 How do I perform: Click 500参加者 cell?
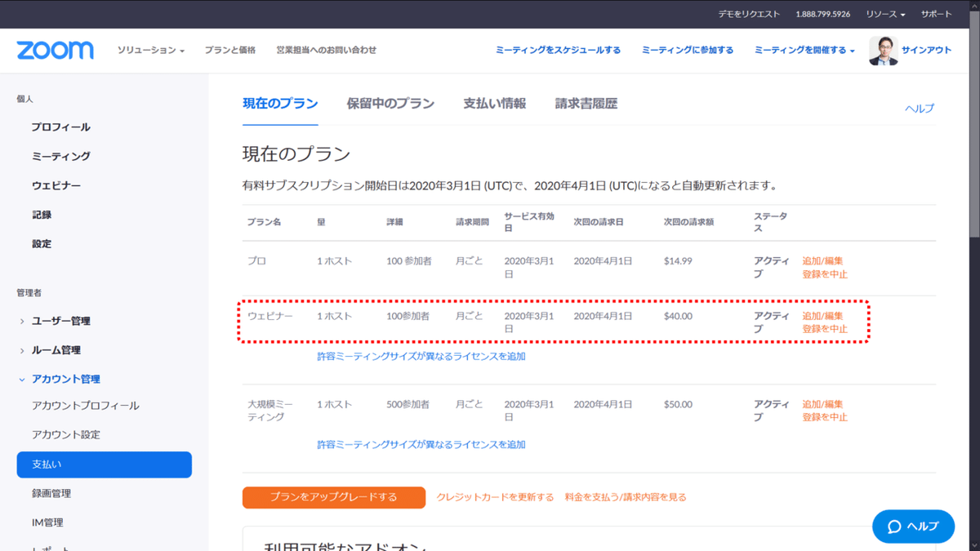408,404
